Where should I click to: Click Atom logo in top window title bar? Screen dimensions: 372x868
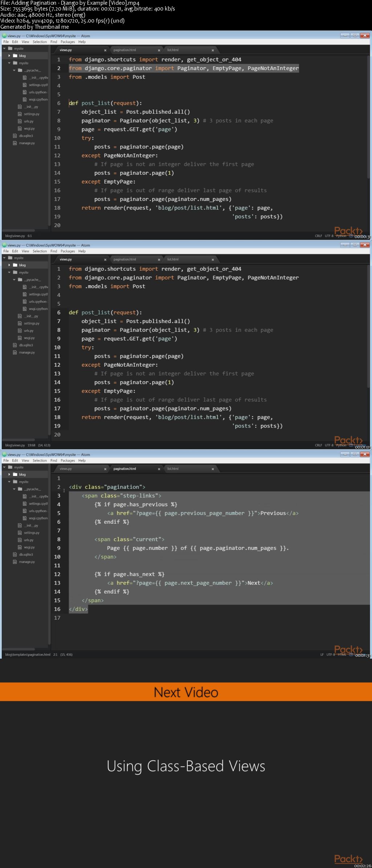coord(4,36)
